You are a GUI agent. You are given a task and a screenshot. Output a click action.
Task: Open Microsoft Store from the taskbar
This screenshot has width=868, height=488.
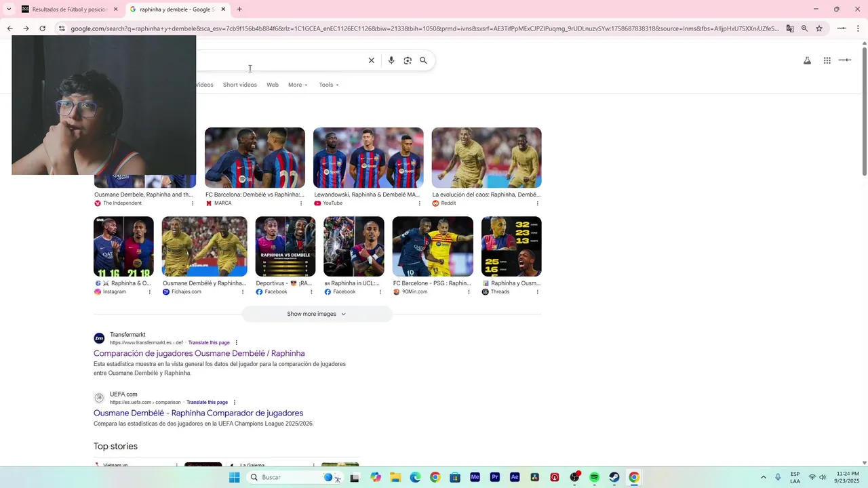tap(455, 477)
